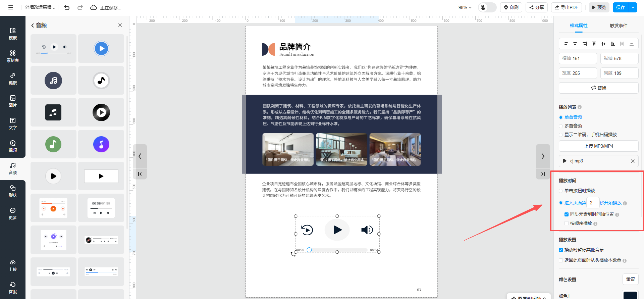Switch to the 触发事件 tab
This screenshot has height=299, width=644.
[618, 26]
